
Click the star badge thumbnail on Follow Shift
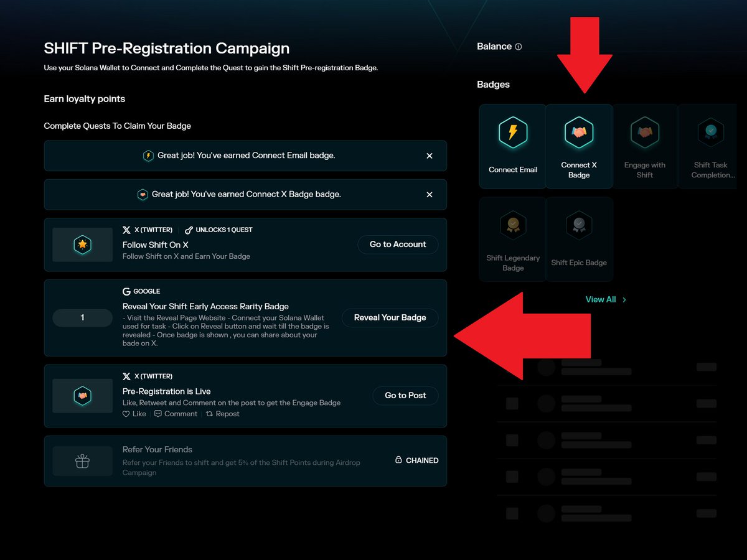coord(82,245)
